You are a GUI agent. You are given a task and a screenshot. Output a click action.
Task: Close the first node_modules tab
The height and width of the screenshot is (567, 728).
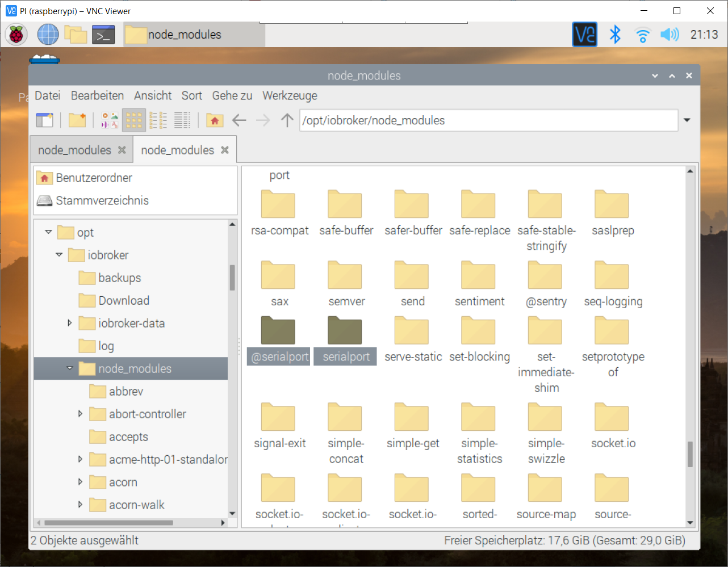tap(122, 150)
